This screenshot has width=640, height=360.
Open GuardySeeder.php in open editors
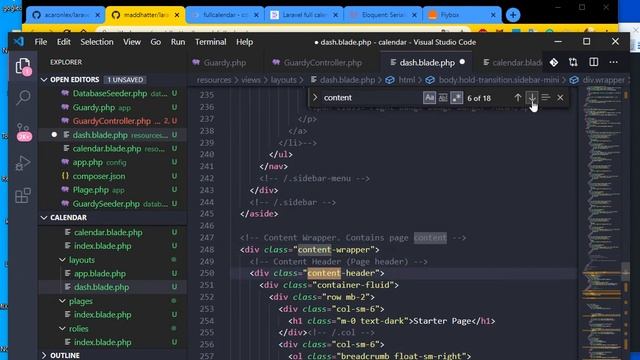[x=112, y=203]
